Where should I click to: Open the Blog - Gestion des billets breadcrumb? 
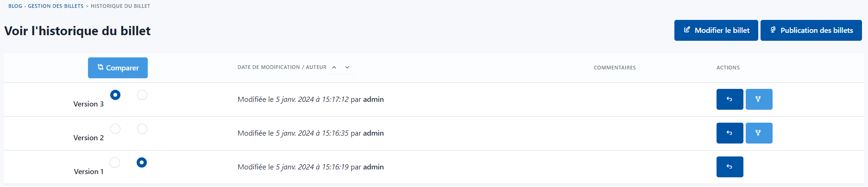tap(46, 6)
